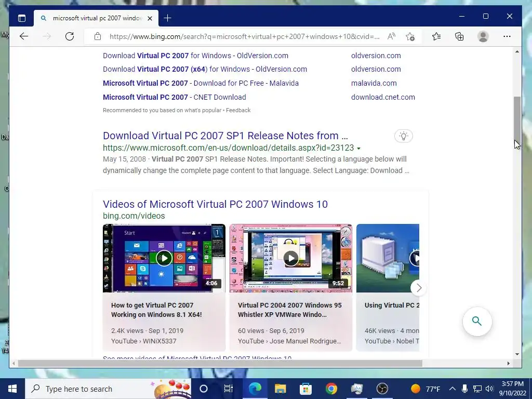Open the Collections icon
The width and height of the screenshot is (532, 399).
(459, 36)
